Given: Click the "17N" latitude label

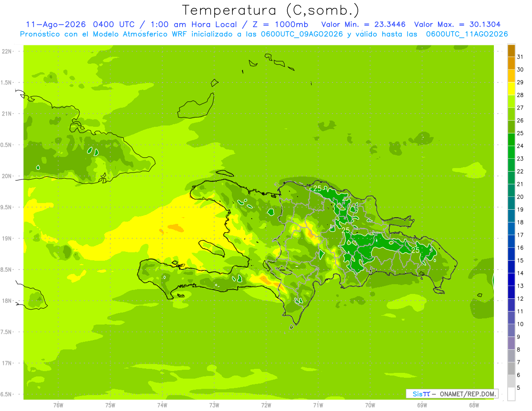Looking at the screenshot, I should [x=7, y=364].
